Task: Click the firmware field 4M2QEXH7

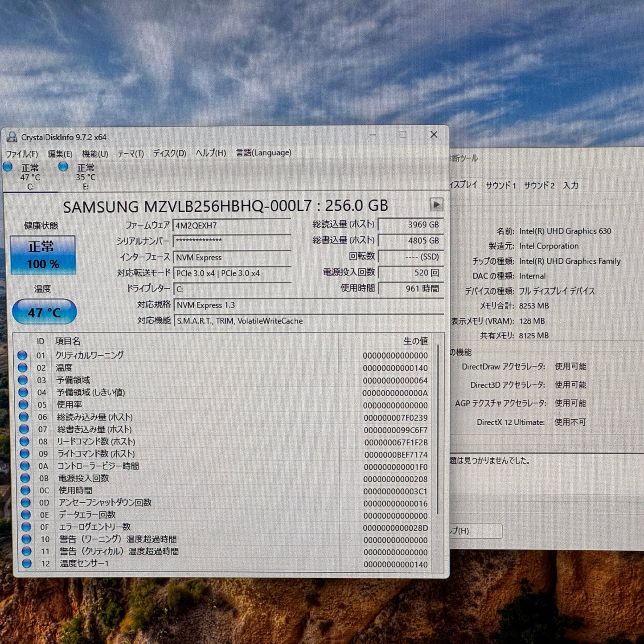Action: 232,226
